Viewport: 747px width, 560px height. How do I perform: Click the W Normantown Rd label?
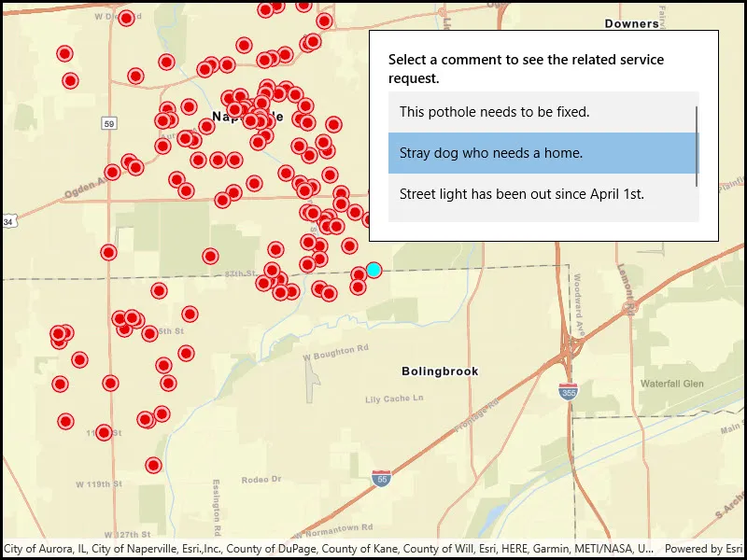[333, 530]
